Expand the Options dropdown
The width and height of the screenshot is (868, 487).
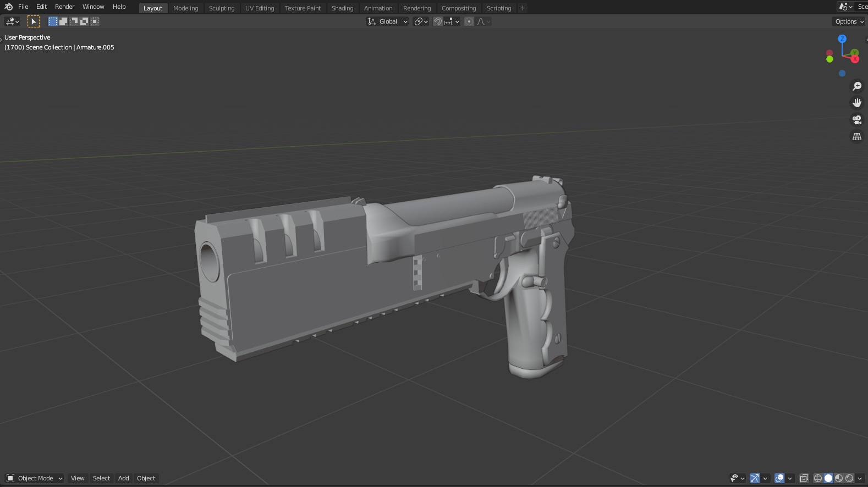click(x=849, y=21)
